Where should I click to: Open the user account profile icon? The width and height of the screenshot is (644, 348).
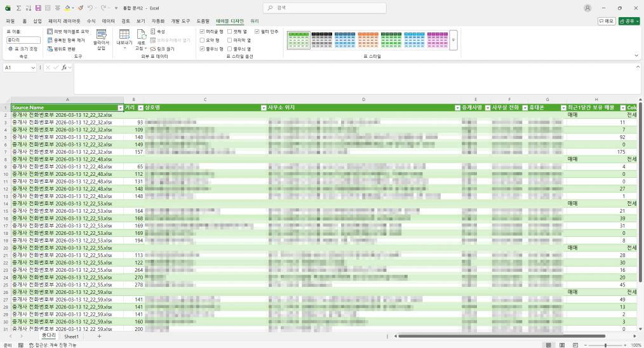(x=587, y=8)
